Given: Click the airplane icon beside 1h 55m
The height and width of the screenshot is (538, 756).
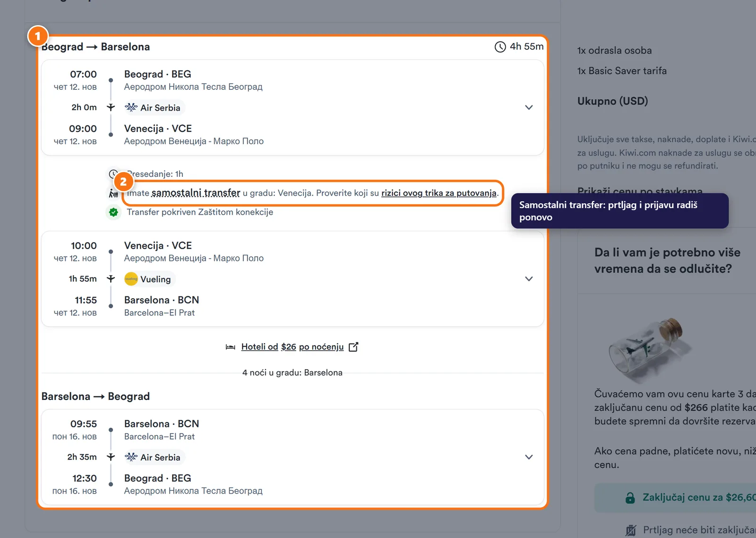Looking at the screenshot, I should tap(111, 279).
